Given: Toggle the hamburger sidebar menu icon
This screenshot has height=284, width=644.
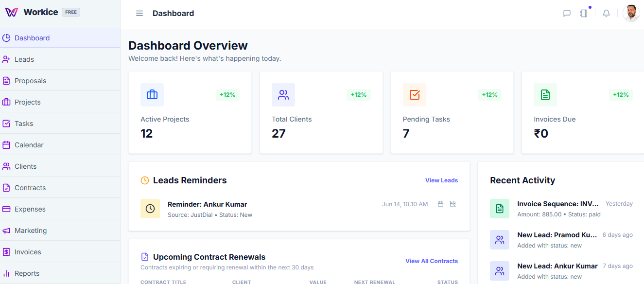Looking at the screenshot, I should 139,14.
